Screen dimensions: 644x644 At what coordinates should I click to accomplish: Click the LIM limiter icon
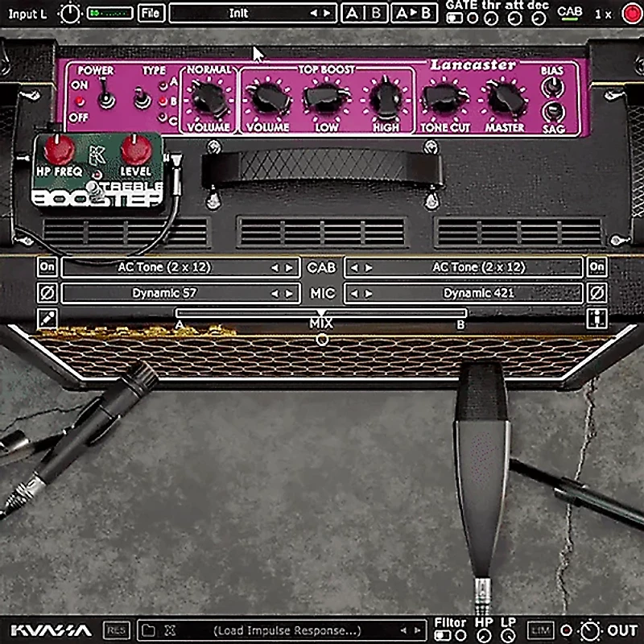(x=539, y=630)
